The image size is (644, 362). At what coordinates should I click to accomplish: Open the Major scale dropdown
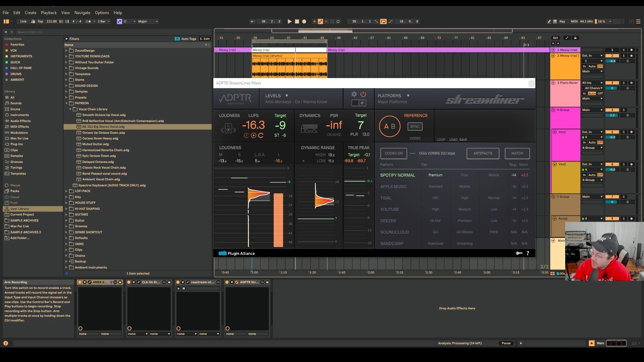[x=148, y=21]
